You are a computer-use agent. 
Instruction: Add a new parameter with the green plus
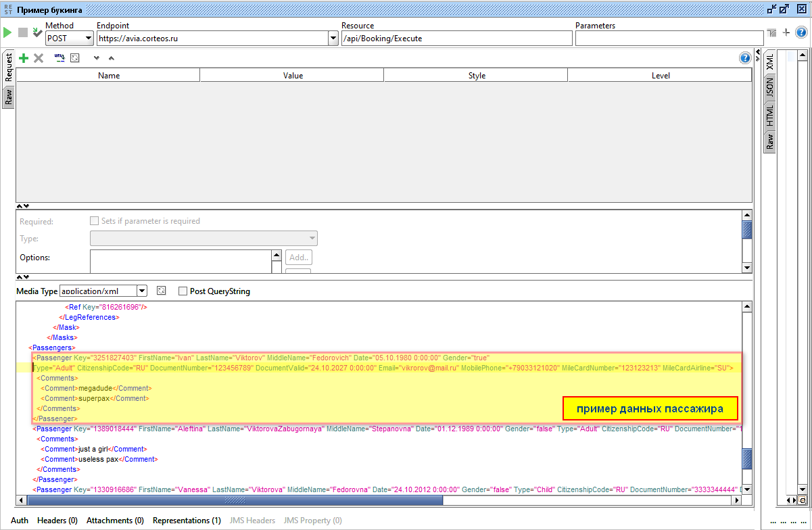[24, 58]
